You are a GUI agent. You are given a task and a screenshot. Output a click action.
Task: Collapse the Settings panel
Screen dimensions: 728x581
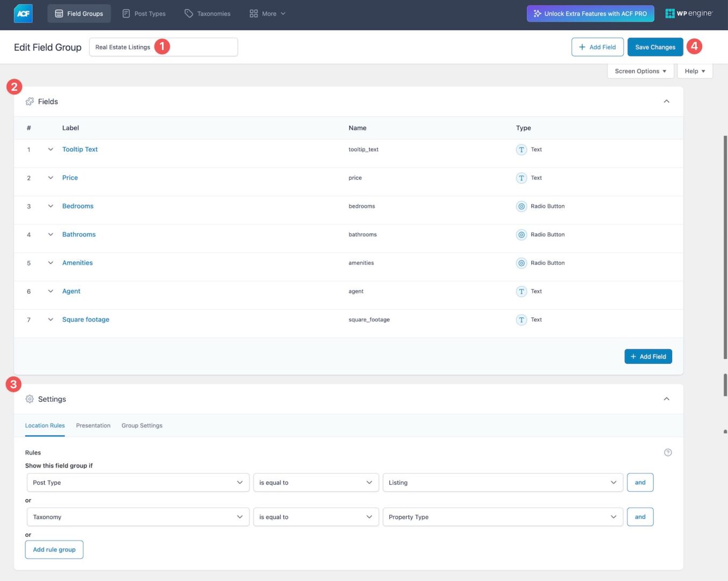coord(666,399)
